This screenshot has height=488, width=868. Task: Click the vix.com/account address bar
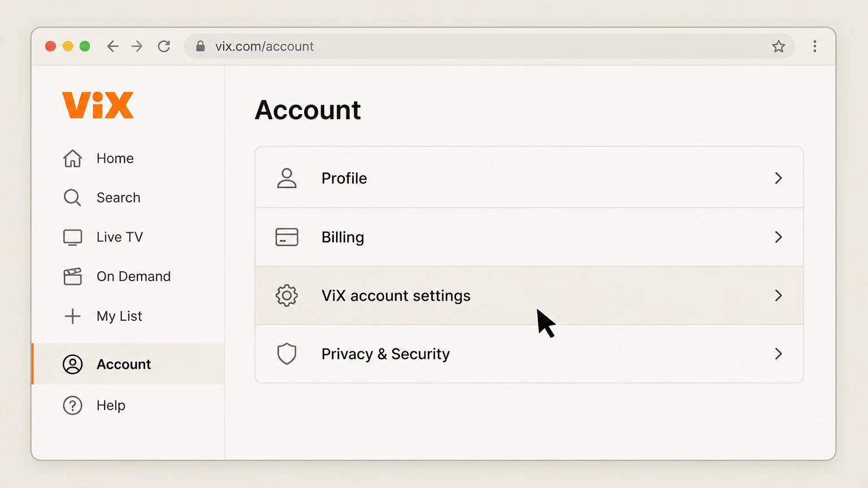489,46
